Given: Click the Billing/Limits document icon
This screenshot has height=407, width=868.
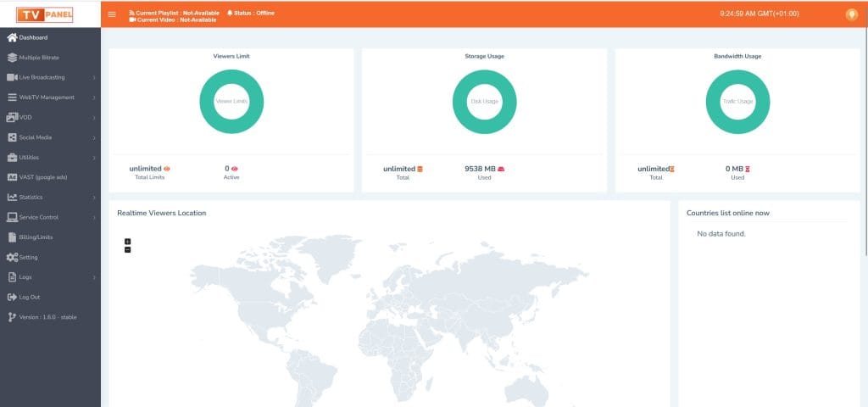Looking at the screenshot, I should coord(14,237).
